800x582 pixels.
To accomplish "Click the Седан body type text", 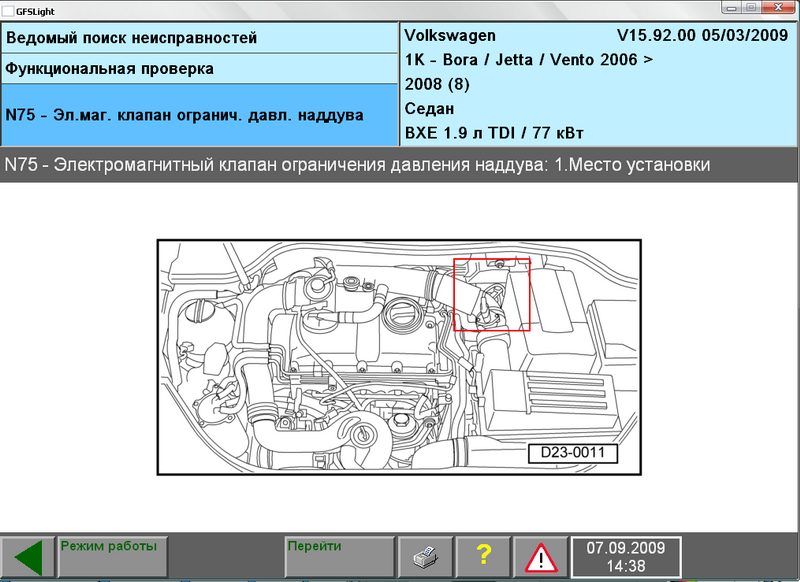I will tap(429, 108).
